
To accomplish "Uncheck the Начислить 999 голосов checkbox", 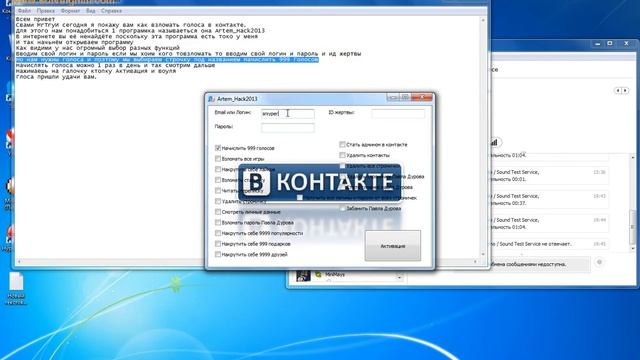I will 218,148.
